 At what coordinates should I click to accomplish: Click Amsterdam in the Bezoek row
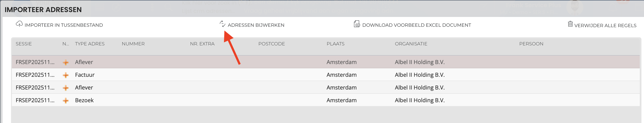click(x=341, y=100)
